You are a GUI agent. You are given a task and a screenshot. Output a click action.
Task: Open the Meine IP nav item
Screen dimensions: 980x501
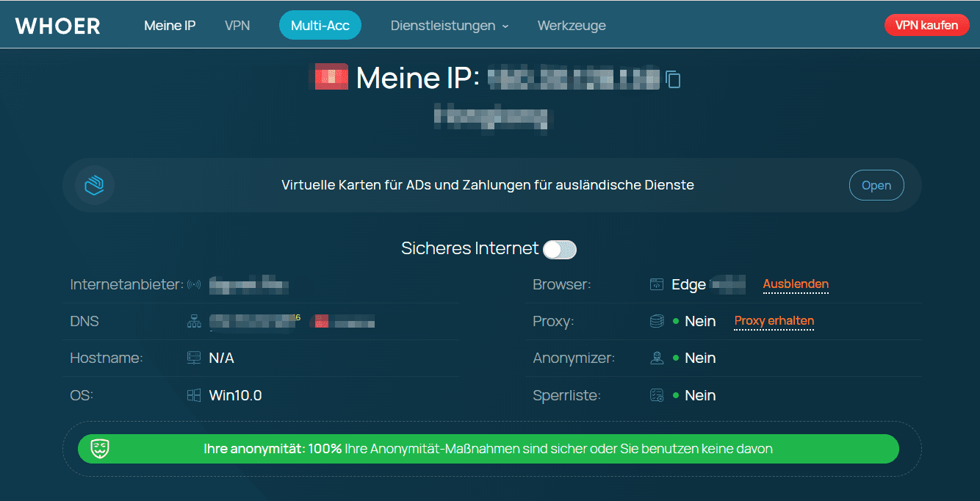click(170, 26)
